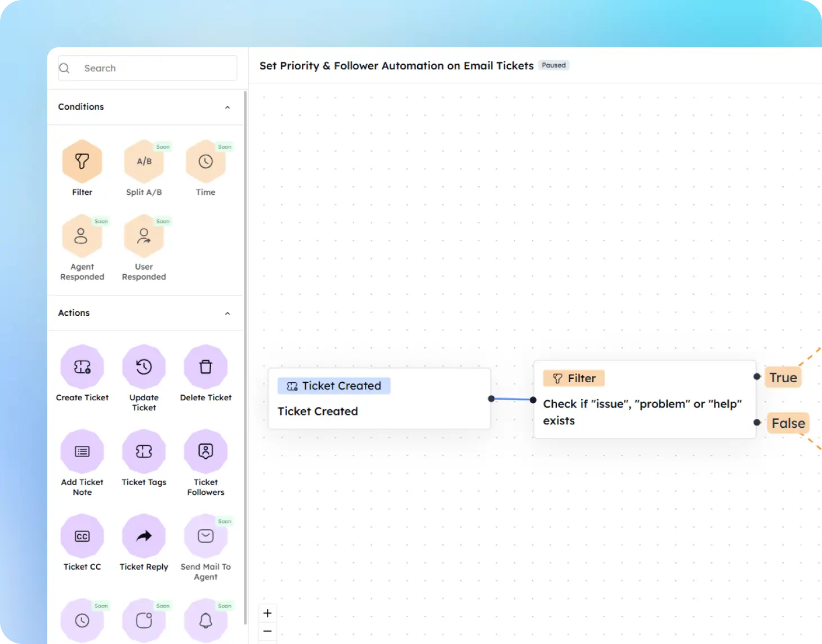
Task: Collapse the Conditions section
Action: (x=227, y=107)
